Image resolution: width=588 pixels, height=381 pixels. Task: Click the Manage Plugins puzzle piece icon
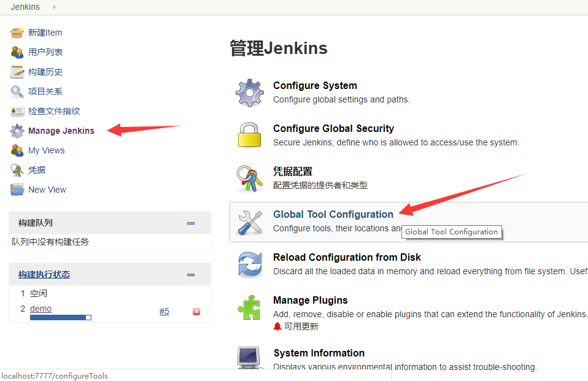pos(249,307)
